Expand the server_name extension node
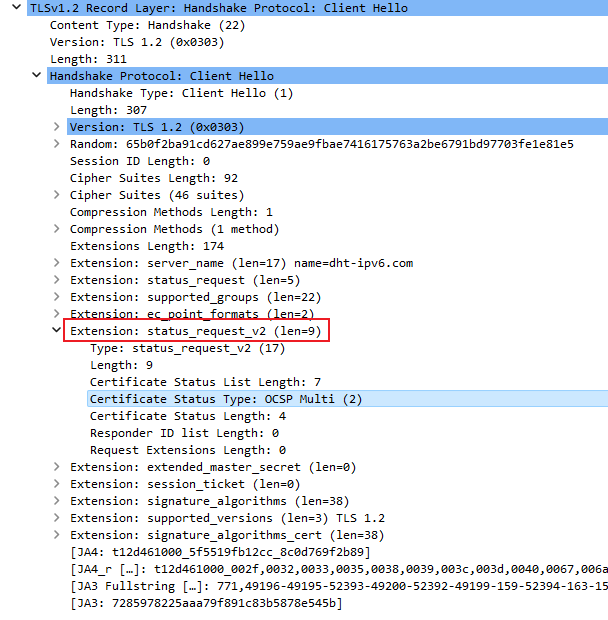The image size is (608, 620). pos(57,263)
